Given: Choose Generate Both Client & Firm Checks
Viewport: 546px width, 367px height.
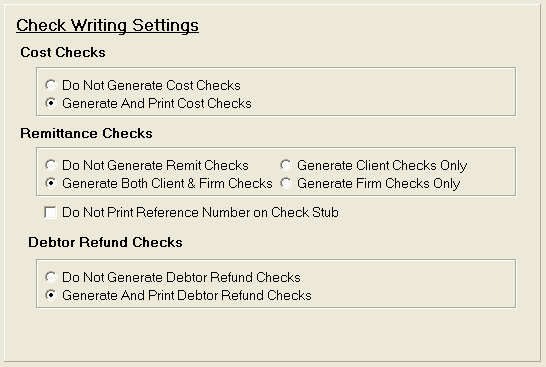Looking at the screenshot, I should point(51,183).
